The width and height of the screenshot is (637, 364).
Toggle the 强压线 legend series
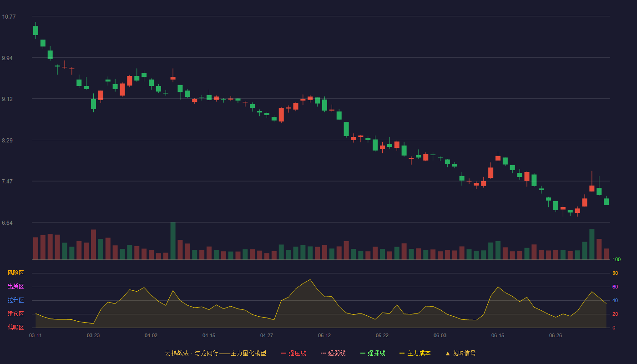pyautogui.click(x=293, y=353)
